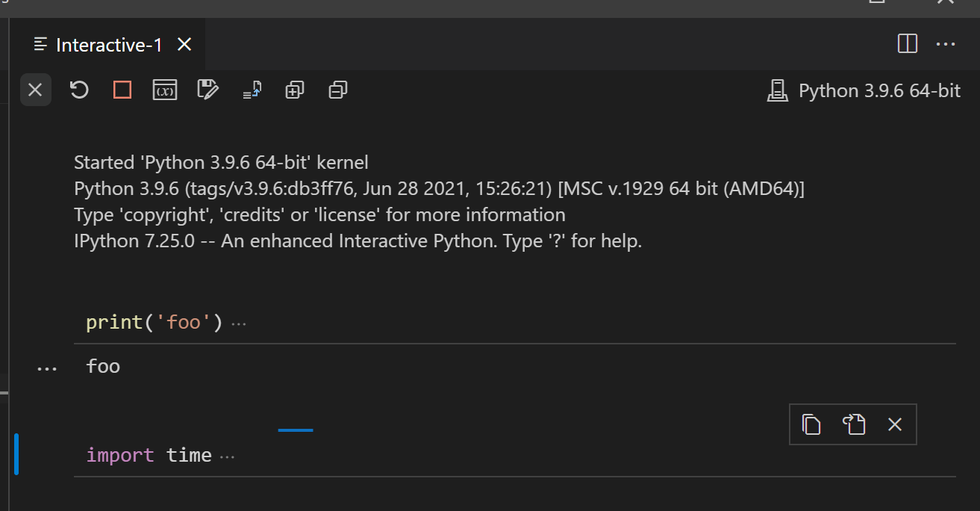Click the Restart Kernel icon

pos(79,90)
